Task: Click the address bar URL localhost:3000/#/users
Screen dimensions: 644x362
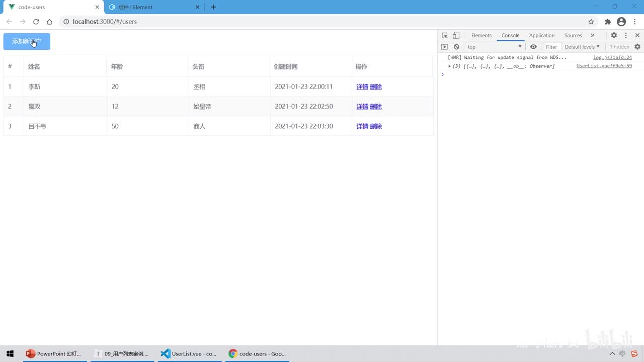Action: 105,22
